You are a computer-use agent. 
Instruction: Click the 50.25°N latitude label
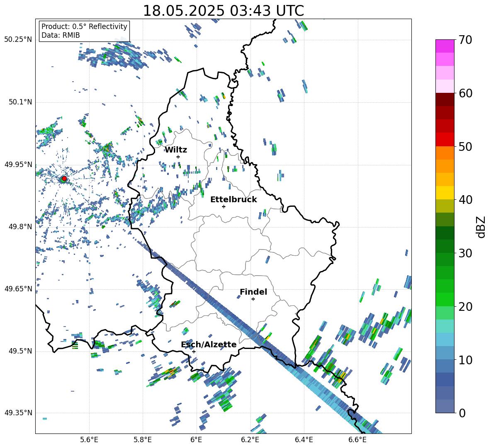[x=18, y=39]
